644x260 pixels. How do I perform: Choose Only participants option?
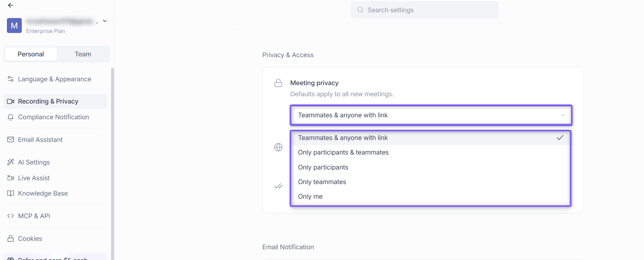click(x=431, y=167)
